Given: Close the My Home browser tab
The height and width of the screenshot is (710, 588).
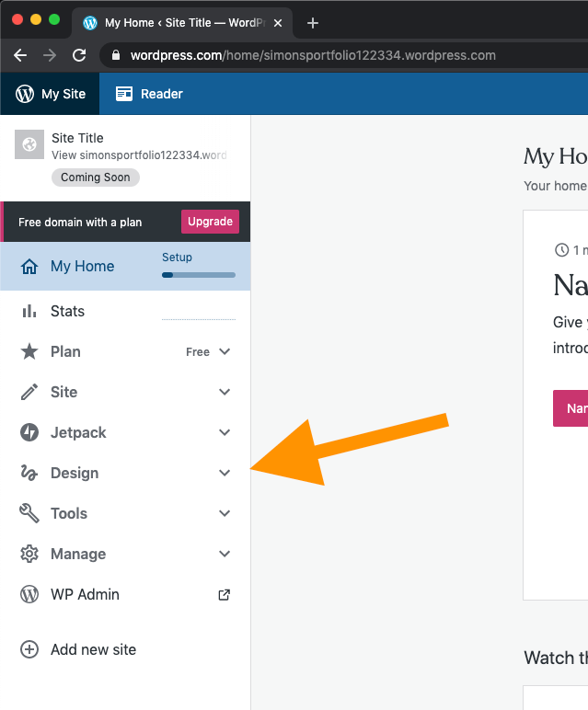Looking at the screenshot, I should pyautogui.click(x=278, y=23).
